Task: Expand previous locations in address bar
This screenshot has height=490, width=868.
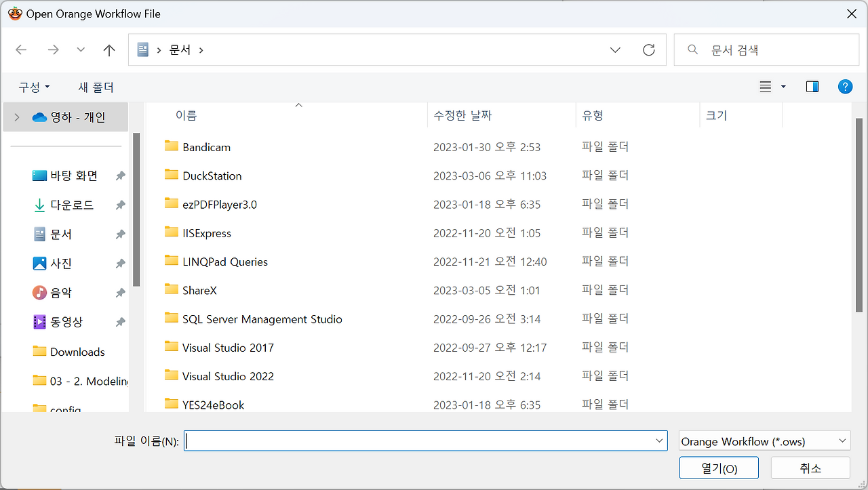Action: pyautogui.click(x=616, y=49)
